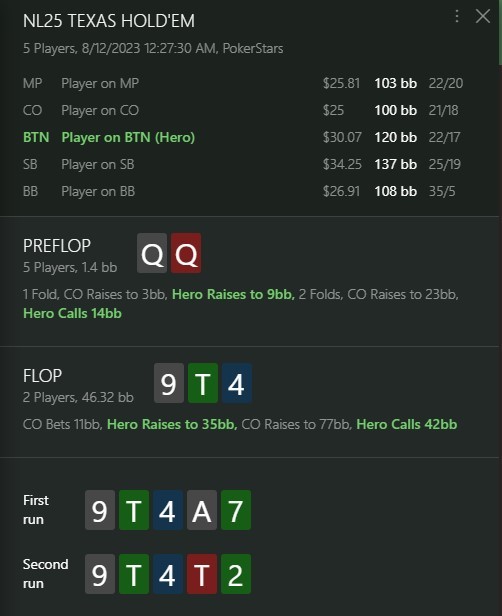
Task: Click the Ace card in First run
Action: coord(202,510)
